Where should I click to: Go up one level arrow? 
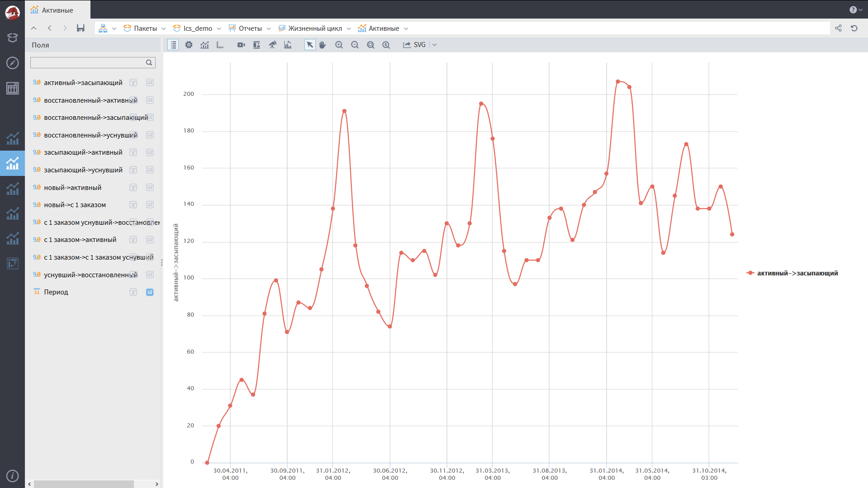pos(34,28)
